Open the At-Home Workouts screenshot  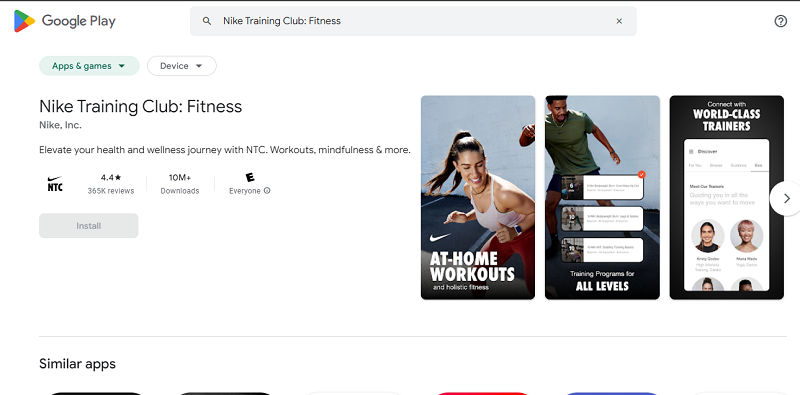click(x=478, y=198)
